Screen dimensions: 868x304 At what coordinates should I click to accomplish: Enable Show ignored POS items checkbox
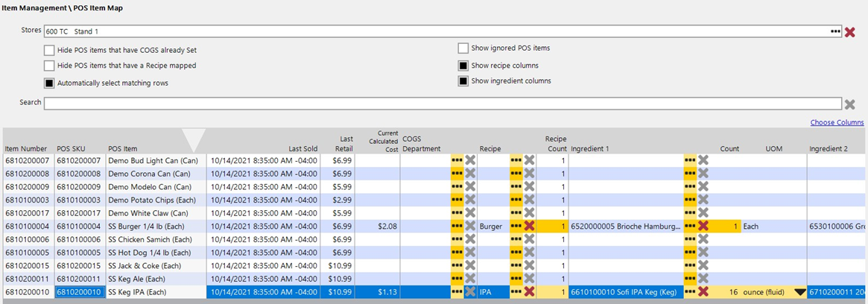click(463, 48)
